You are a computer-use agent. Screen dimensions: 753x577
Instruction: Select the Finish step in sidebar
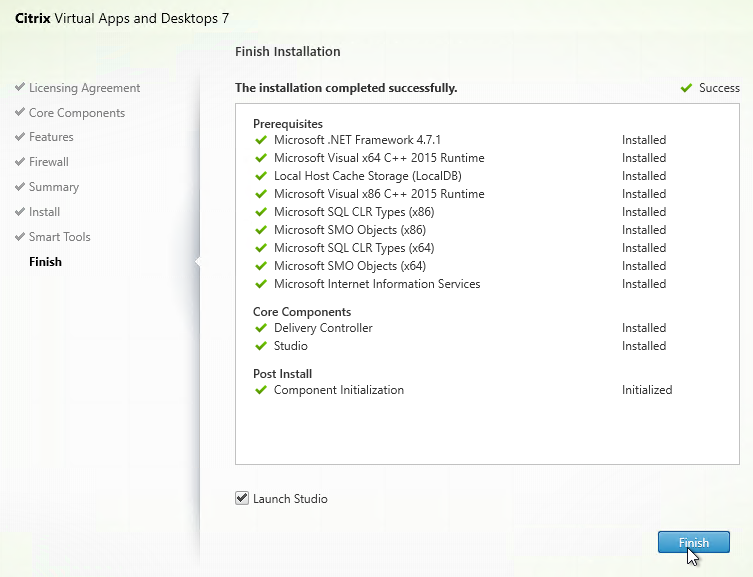tap(45, 262)
